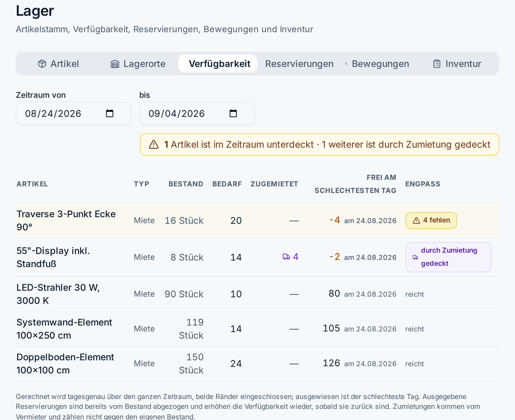Click 105 free value for Systemwand-Element
This screenshot has width=515, height=420.
tap(332, 328)
